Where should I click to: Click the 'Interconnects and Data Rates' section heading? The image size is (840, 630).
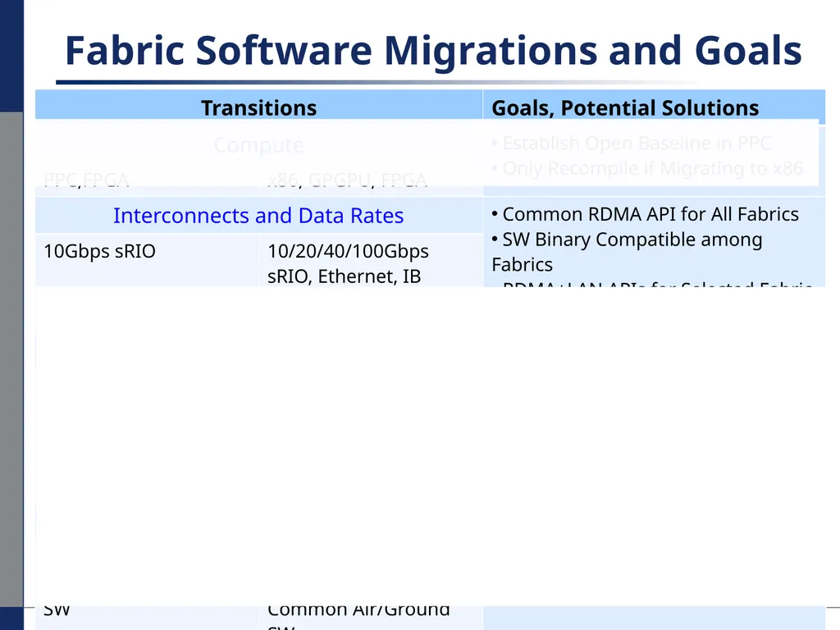coord(258,216)
